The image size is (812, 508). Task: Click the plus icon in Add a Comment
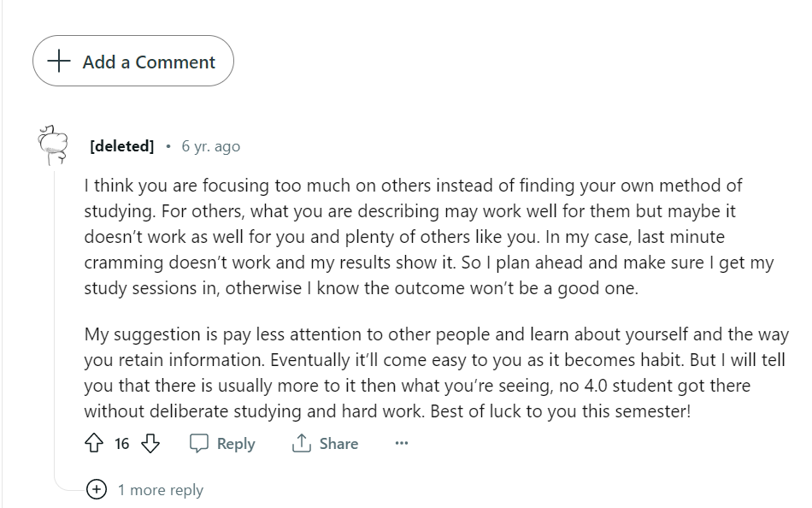coord(59,62)
